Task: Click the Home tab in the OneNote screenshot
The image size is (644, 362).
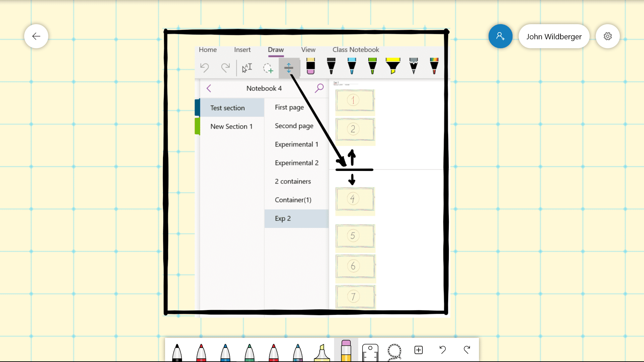Action: point(208,50)
